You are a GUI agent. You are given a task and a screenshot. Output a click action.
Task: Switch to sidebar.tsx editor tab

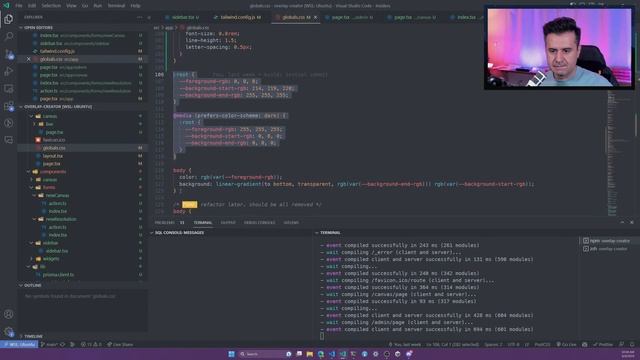(182, 17)
